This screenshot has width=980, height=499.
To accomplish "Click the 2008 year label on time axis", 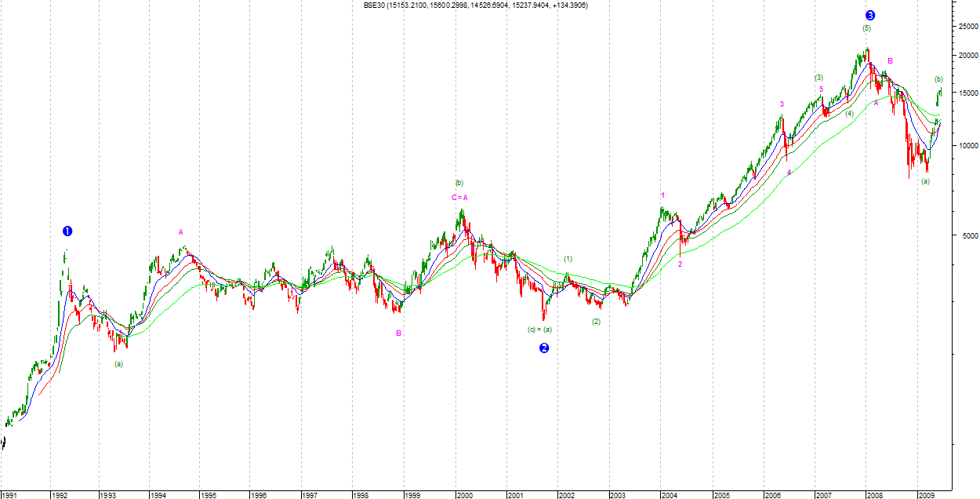I will coord(874,495).
